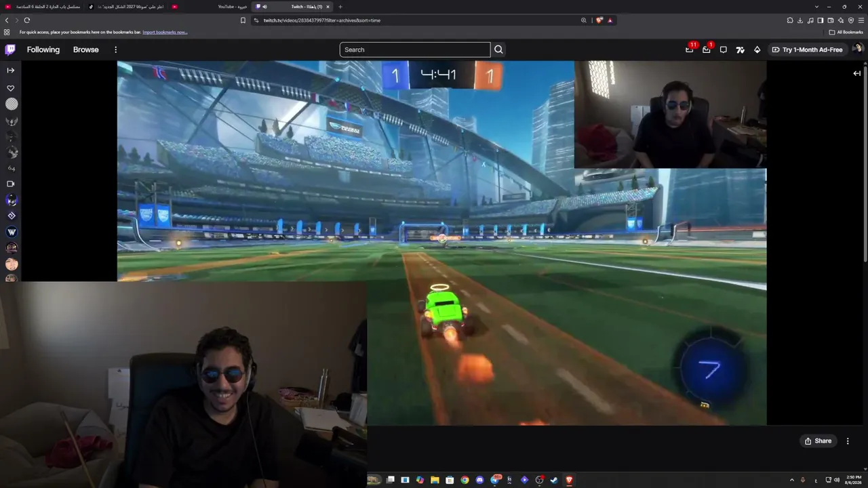Open Brave Rewards triangle icon
Viewport: 868px width, 488px height.
pos(610,20)
